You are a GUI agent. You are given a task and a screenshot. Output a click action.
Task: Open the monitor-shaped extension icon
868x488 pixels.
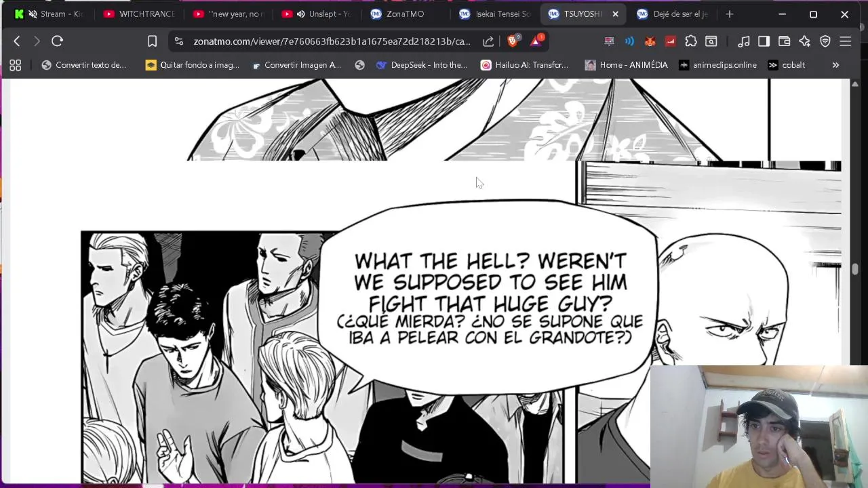pos(609,41)
